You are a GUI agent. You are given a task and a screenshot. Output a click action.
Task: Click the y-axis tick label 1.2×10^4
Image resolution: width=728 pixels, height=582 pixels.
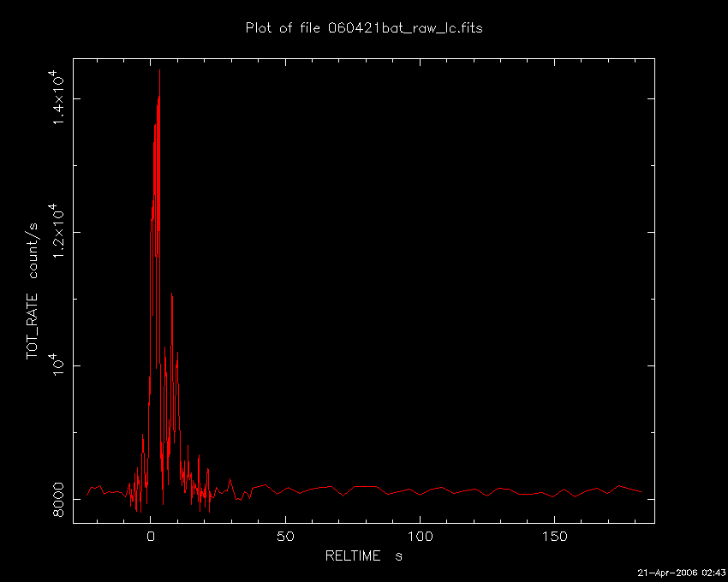click(57, 231)
